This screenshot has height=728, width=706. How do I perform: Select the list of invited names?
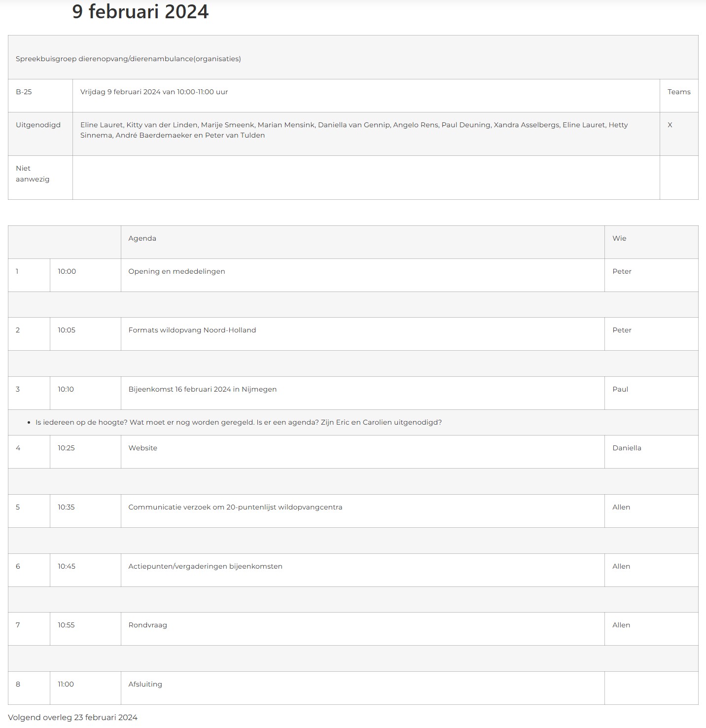pyautogui.click(x=354, y=130)
